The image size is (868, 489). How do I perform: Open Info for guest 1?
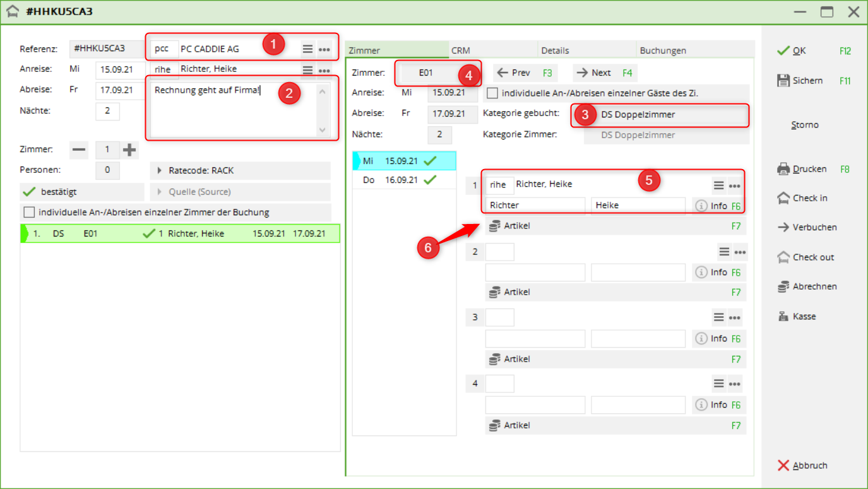710,206
